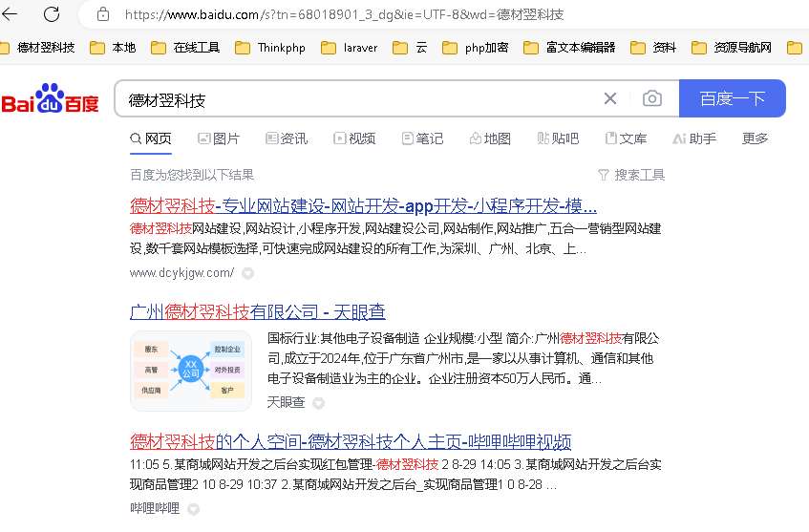The width and height of the screenshot is (809, 532).
Task: Open the 资源导航网 bookmark folder
Action: point(731,48)
